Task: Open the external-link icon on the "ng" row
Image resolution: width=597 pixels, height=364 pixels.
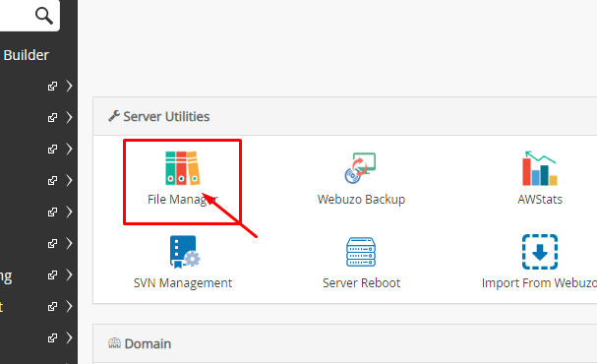Action: point(52,274)
